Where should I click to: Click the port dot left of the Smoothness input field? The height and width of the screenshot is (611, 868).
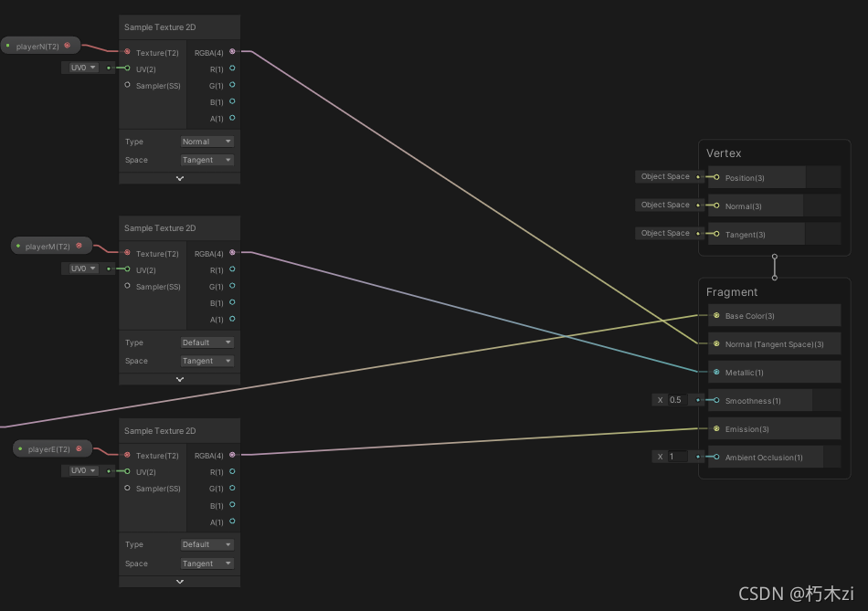coord(699,400)
